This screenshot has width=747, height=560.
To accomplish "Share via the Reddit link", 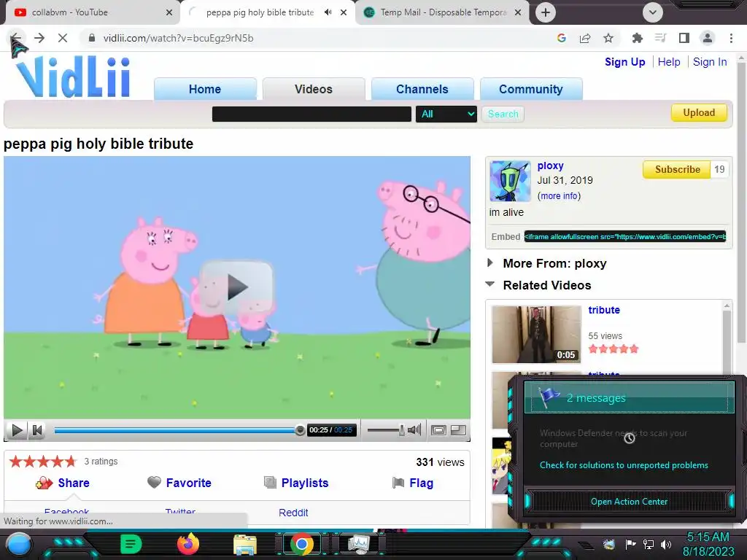I will (x=293, y=513).
